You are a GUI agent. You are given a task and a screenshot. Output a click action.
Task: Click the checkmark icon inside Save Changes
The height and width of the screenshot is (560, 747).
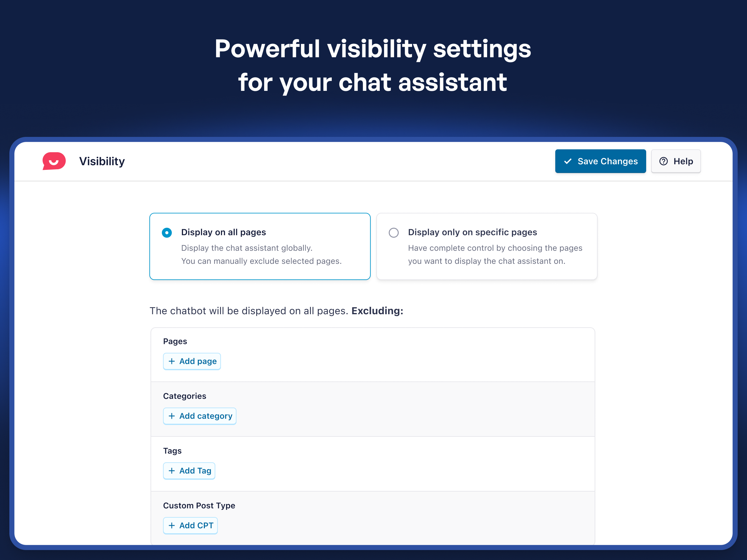[568, 161]
